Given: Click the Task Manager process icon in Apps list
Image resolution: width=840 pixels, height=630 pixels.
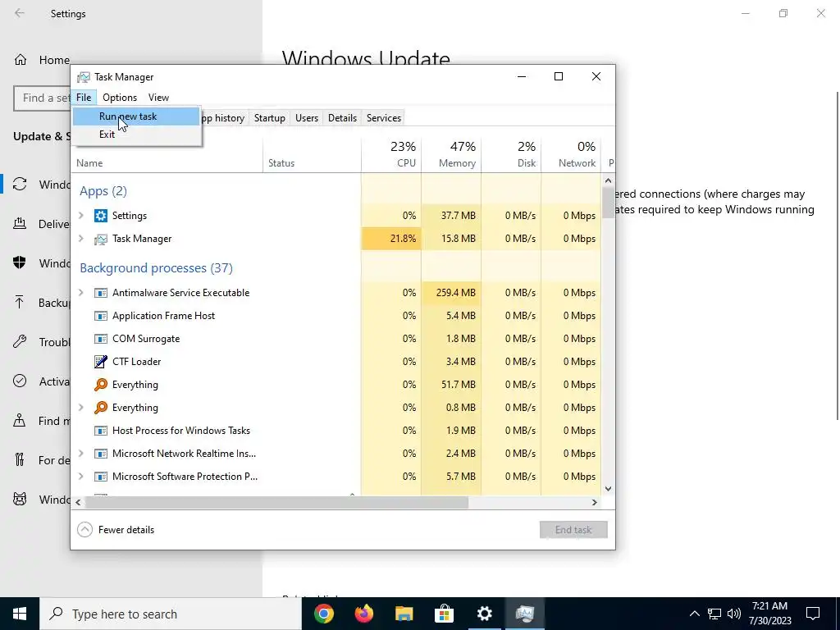Looking at the screenshot, I should (x=101, y=239).
